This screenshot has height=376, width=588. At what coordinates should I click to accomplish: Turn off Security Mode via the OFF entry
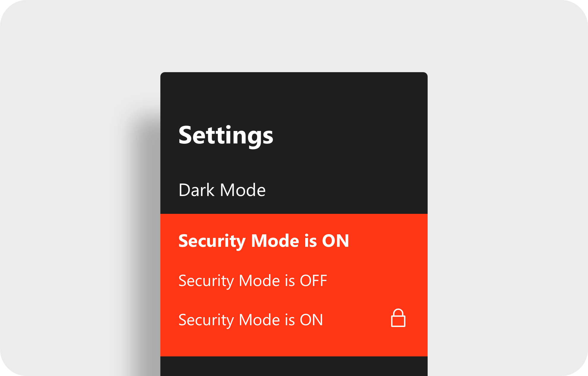(x=252, y=281)
